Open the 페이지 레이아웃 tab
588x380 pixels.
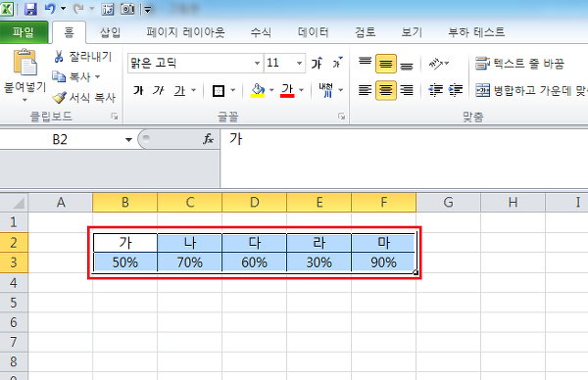(185, 32)
